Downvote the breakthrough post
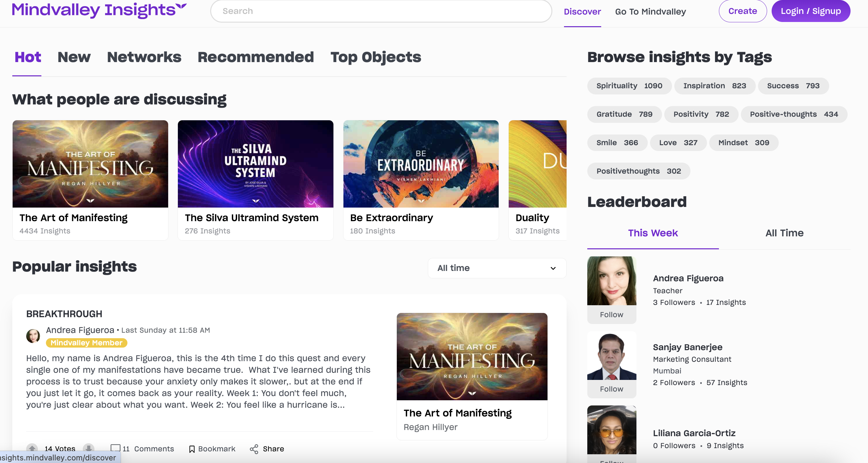 pyautogui.click(x=89, y=449)
